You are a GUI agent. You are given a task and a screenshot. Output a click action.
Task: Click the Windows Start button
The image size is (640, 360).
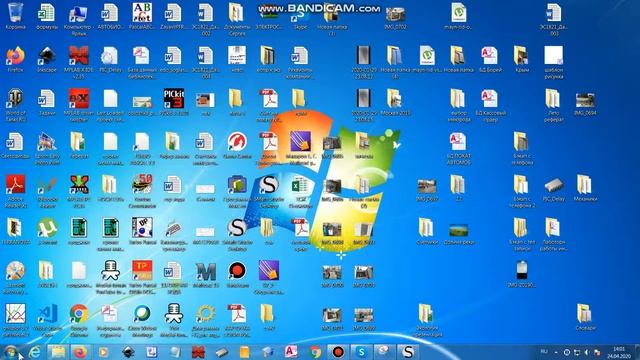pyautogui.click(x=11, y=352)
